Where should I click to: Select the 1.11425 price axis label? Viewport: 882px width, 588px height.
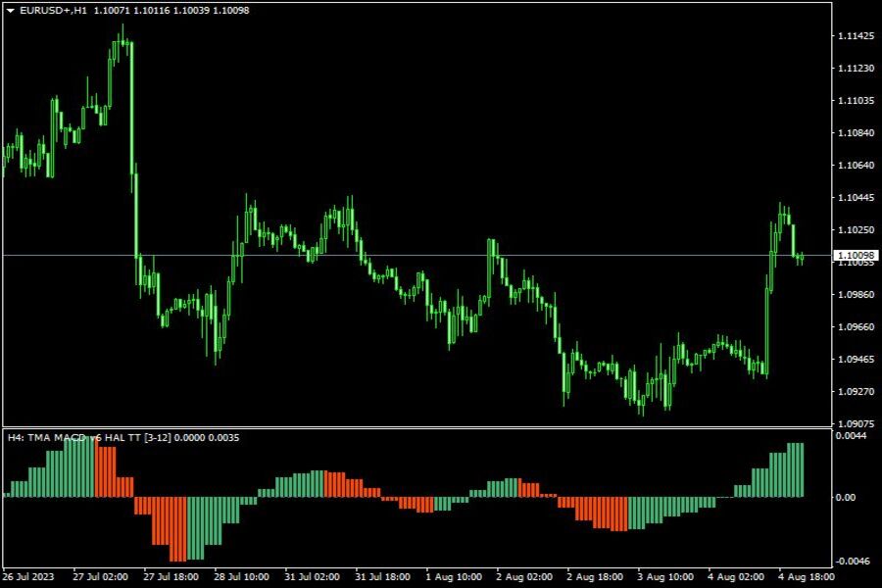pyautogui.click(x=856, y=36)
